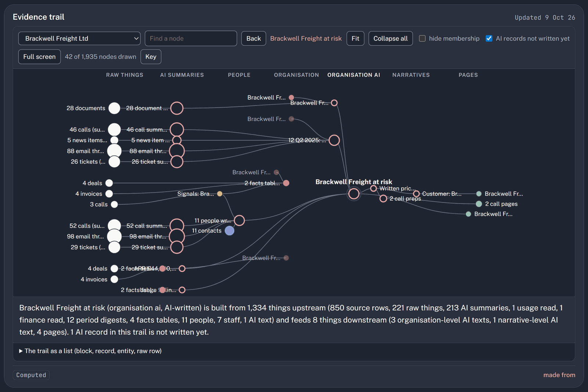Select the Signals yellow node
The width and height of the screenshot is (588, 392).
220,194
